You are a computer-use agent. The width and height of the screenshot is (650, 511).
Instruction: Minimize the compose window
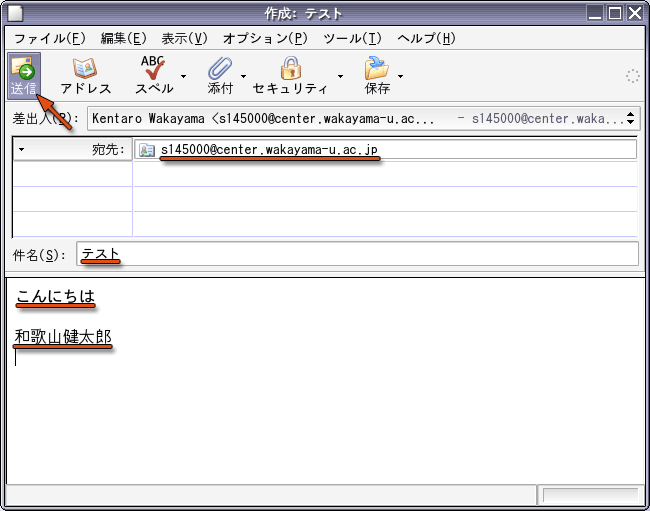click(595, 13)
